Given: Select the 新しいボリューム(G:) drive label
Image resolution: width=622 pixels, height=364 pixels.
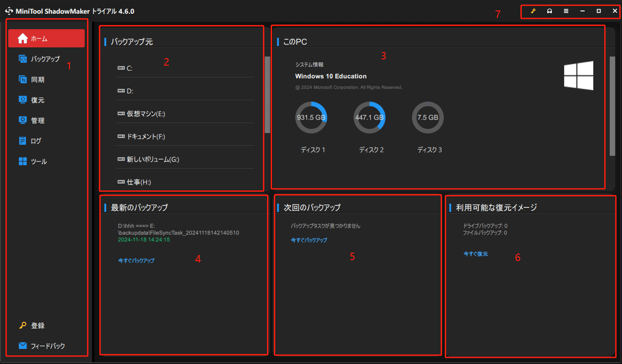Looking at the screenshot, I should pyautogui.click(x=153, y=160).
